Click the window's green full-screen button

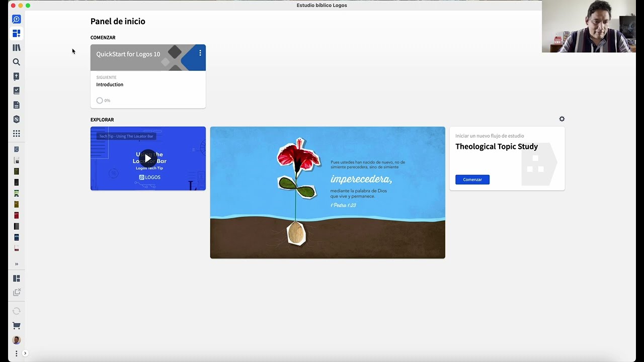28,6
